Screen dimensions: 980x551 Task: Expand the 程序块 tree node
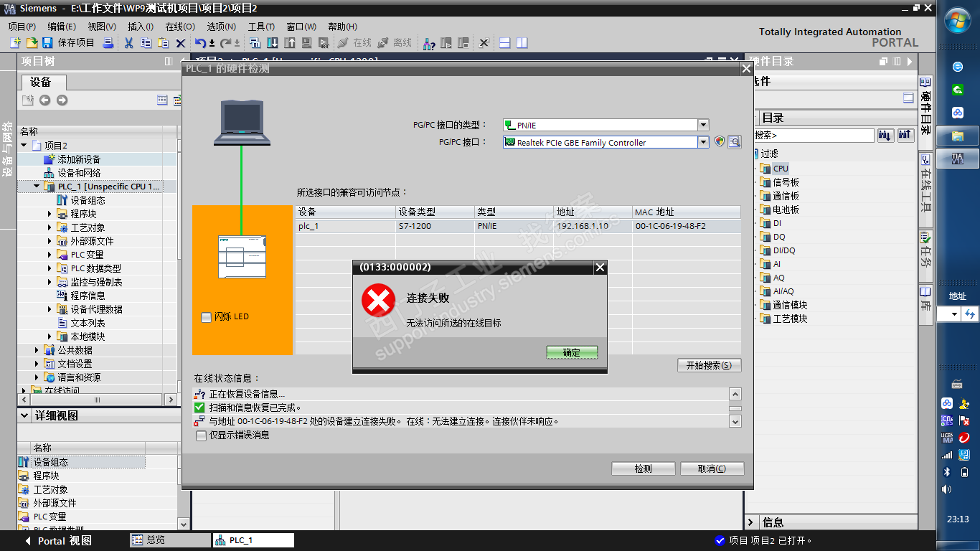(x=50, y=214)
